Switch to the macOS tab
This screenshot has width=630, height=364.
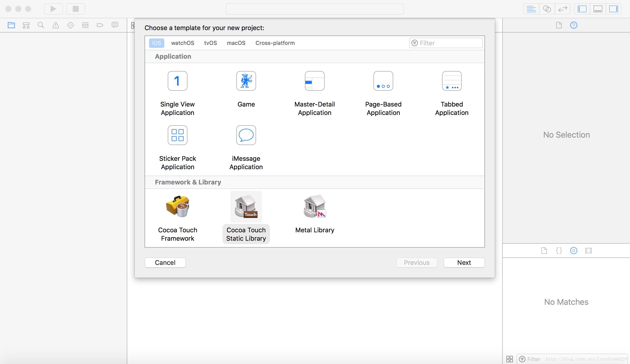(x=236, y=43)
